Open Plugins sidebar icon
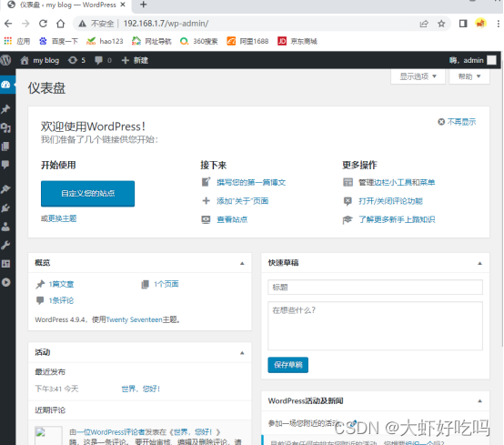504x445 pixels. pyautogui.click(x=5, y=207)
